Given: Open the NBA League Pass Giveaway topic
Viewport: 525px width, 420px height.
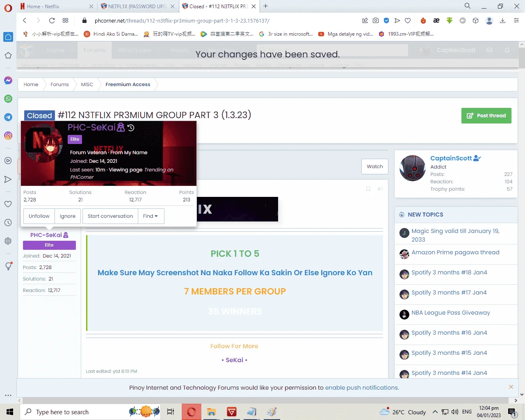Looking at the screenshot, I should [451, 313].
